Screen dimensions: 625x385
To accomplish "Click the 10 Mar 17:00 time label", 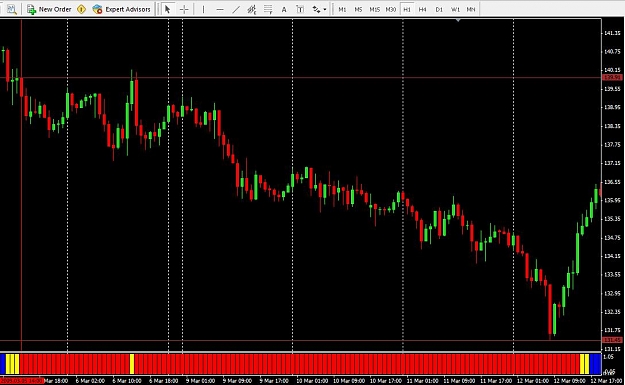I will pos(385,381).
